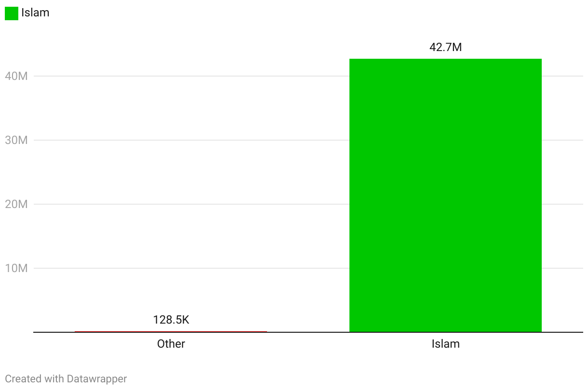This screenshot has height=391, width=588.
Task: Click the 128.5K value label
Action: [x=171, y=320]
